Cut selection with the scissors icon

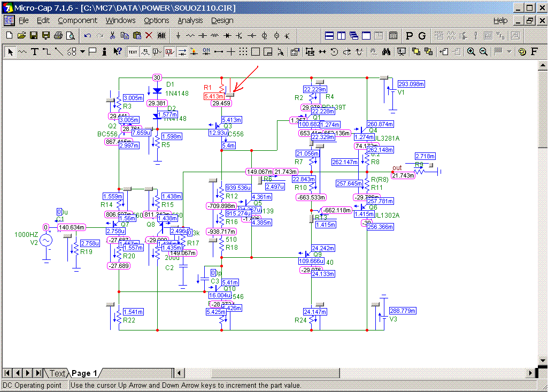(x=112, y=35)
